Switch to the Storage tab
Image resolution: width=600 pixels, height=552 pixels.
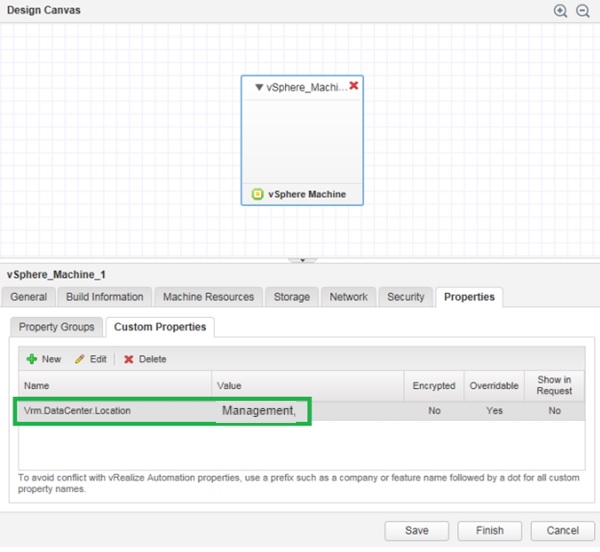(292, 297)
